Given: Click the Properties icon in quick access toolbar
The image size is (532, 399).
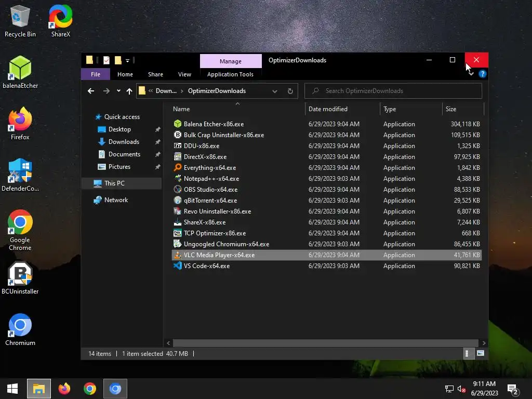Looking at the screenshot, I should [x=107, y=60].
